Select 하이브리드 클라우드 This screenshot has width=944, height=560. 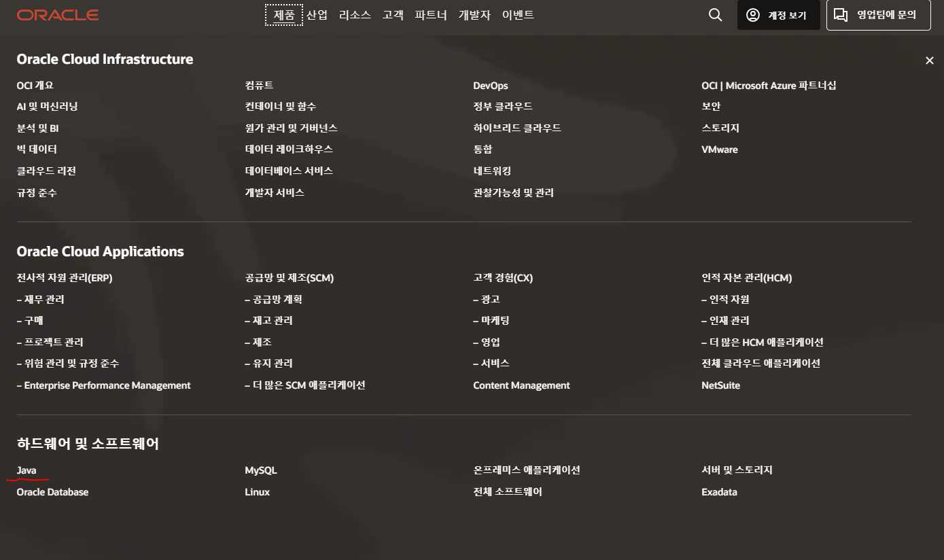517,128
